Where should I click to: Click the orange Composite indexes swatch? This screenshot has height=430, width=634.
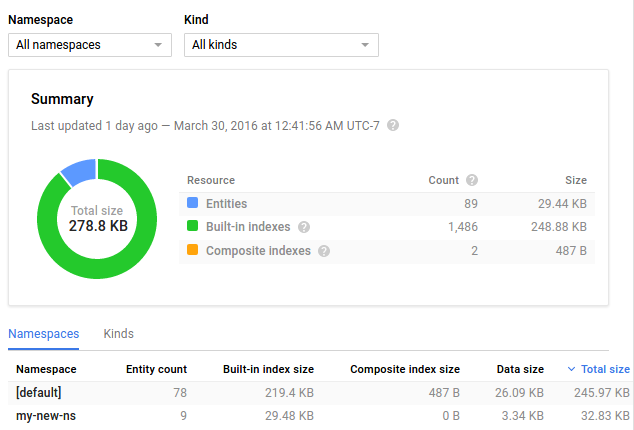pyautogui.click(x=193, y=251)
